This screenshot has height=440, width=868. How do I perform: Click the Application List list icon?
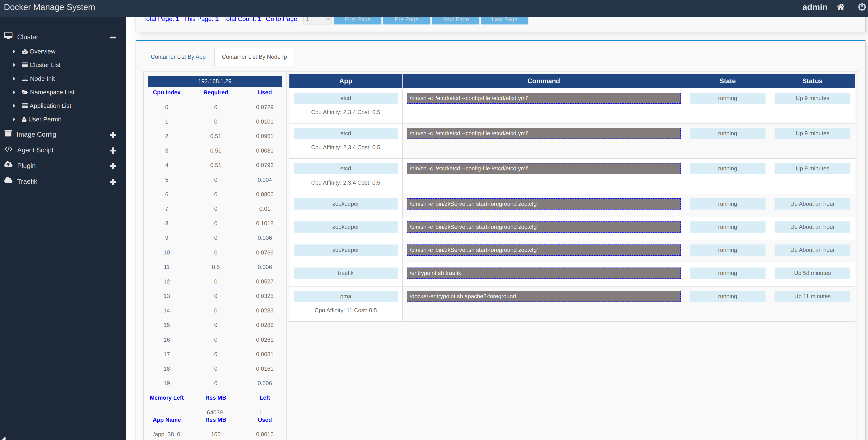[24, 106]
